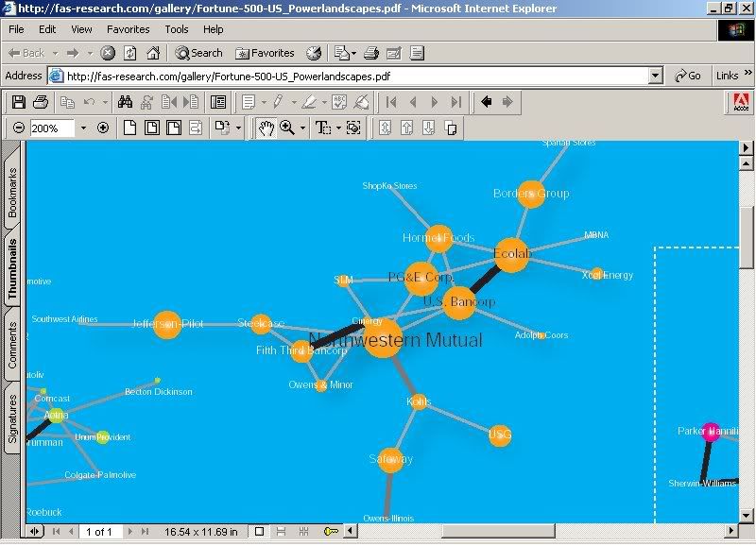The height and width of the screenshot is (546, 756).
Task: Save a copy of the PDF
Action: click(x=18, y=102)
